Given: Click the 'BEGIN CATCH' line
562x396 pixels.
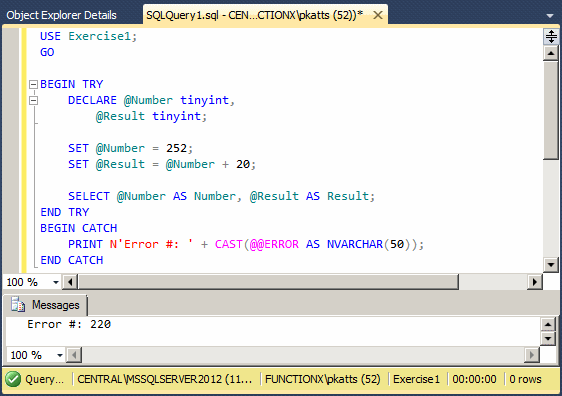Looking at the screenshot, I should pyautogui.click(x=78, y=228).
